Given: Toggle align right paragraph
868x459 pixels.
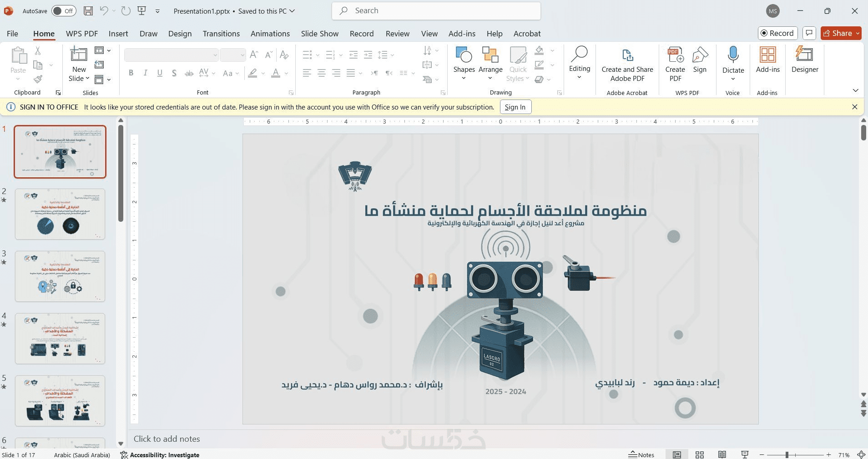Looking at the screenshot, I should (x=336, y=73).
